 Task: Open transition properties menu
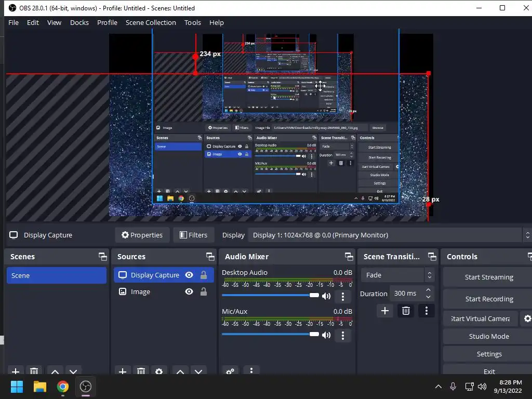click(427, 311)
